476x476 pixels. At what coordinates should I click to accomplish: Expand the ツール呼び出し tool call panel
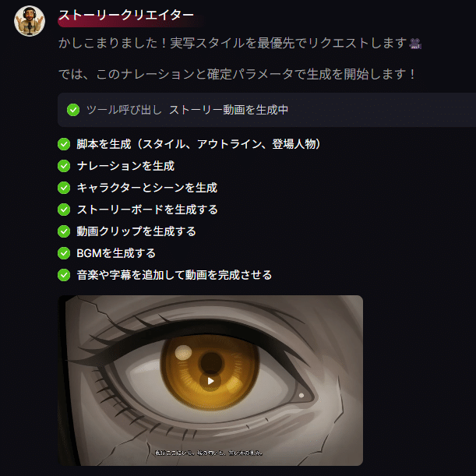(x=267, y=110)
